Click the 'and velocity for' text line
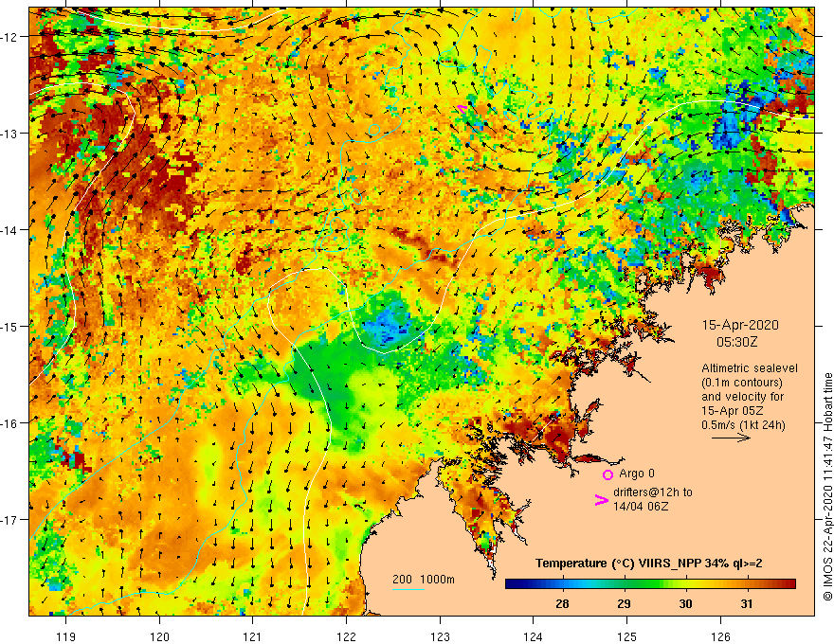Viewport: 834px width, 644px height. pos(742,397)
